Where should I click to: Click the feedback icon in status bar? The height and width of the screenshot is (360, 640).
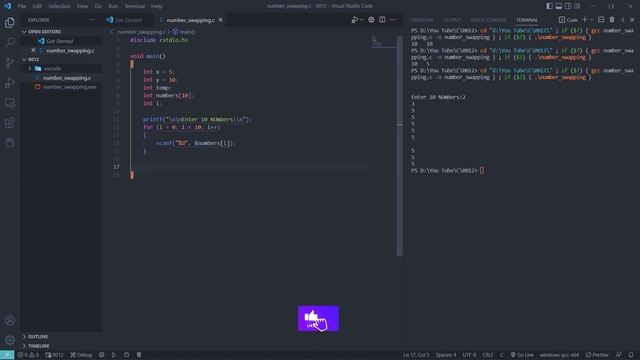click(x=619, y=355)
